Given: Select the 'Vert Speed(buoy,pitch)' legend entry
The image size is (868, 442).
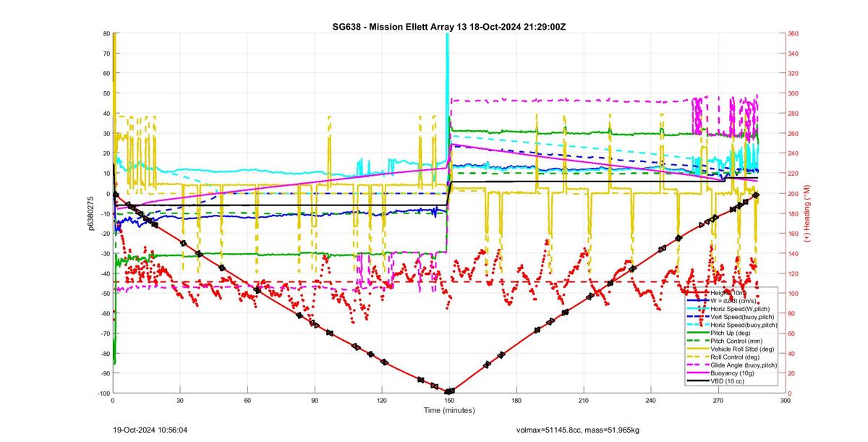Looking at the screenshot, I should coord(731,317).
